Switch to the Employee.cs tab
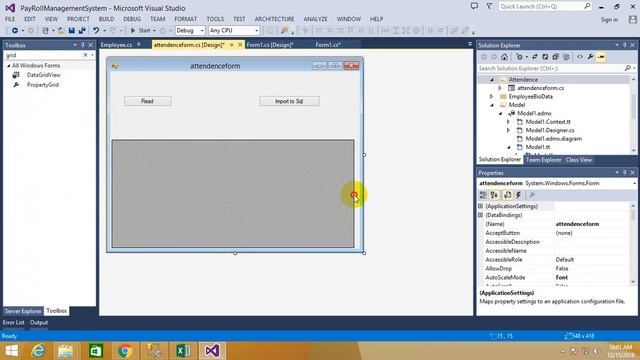Viewport: 640px width, 360px height. (116, 45)
